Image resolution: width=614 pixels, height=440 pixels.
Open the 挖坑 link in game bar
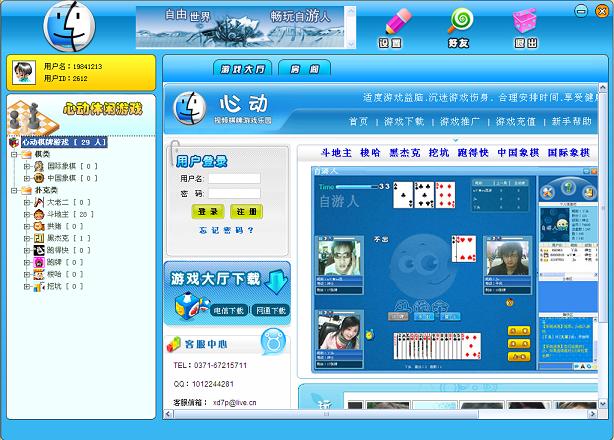coord(439,153)
